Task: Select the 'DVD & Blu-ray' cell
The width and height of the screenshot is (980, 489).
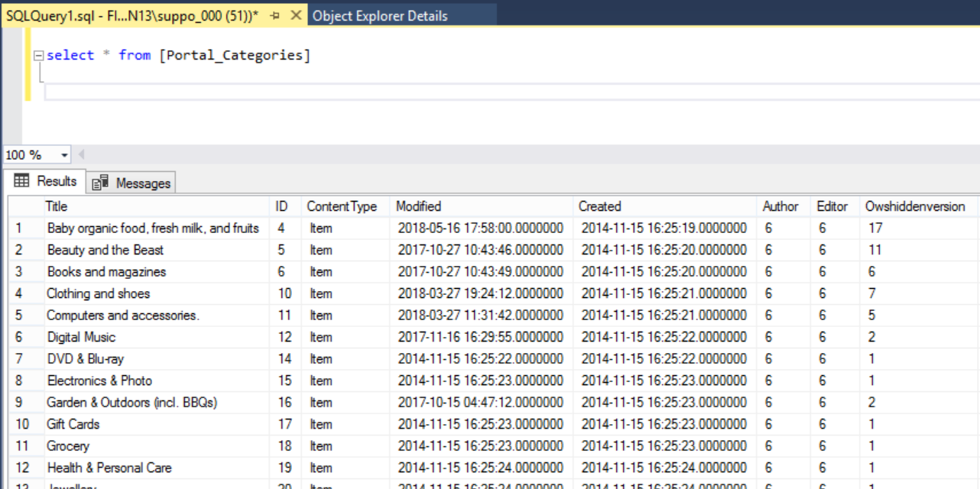Action: tap(156, 359)
